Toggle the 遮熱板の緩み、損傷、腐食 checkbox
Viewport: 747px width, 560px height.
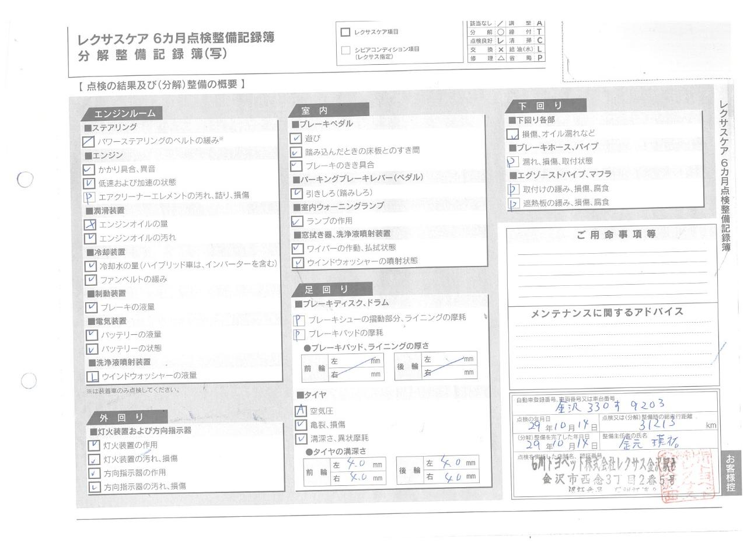click(x=514, y=204)
